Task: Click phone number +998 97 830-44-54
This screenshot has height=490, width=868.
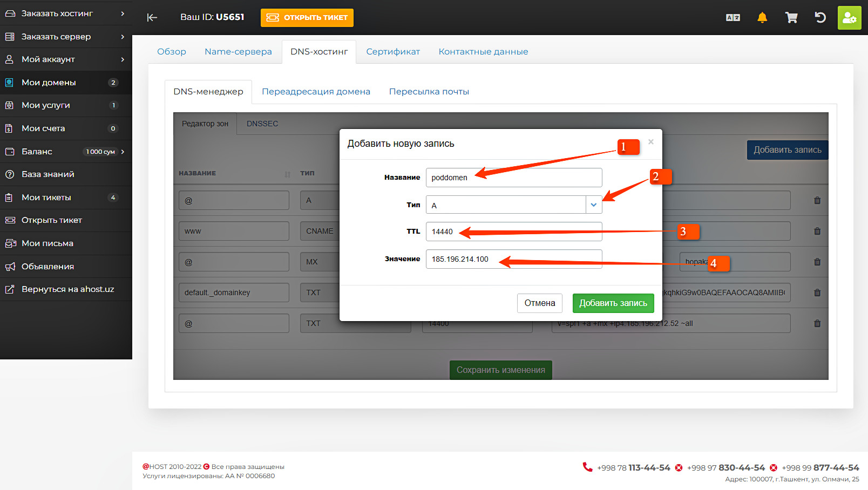Action: click(x=726, y=468)
